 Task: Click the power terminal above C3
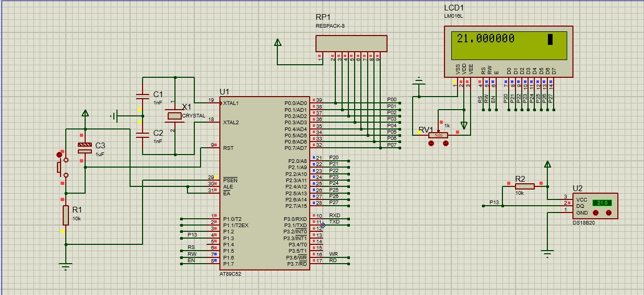click(85, 114)
